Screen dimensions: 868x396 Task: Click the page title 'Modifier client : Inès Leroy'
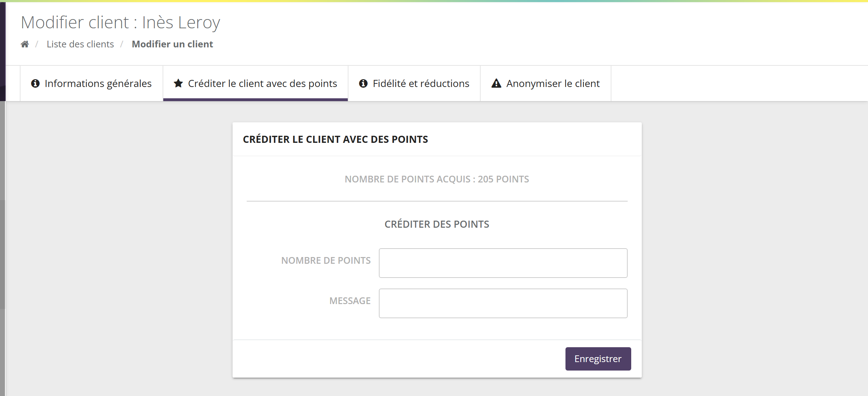121,22
